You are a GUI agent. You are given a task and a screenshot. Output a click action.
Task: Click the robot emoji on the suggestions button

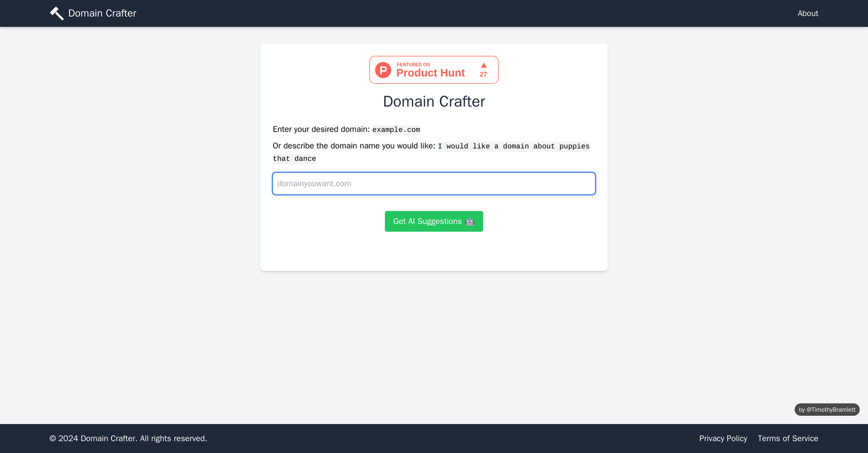point(470,221)
